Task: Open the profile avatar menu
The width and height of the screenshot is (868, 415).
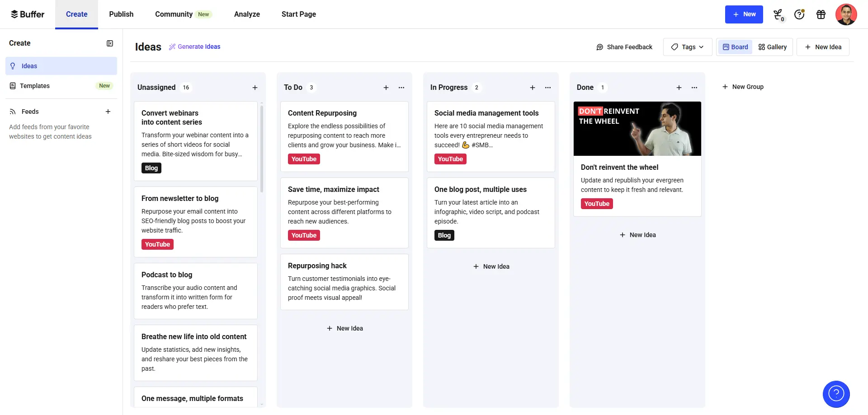Action: click(846, 14)
